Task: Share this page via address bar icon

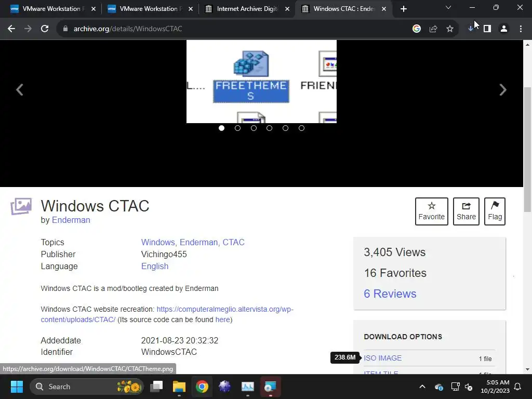Action: click(433, 29)
